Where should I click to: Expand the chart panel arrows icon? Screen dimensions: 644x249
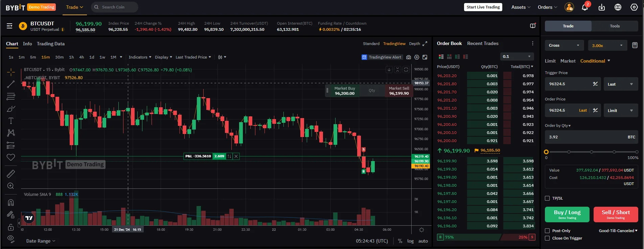425,44
